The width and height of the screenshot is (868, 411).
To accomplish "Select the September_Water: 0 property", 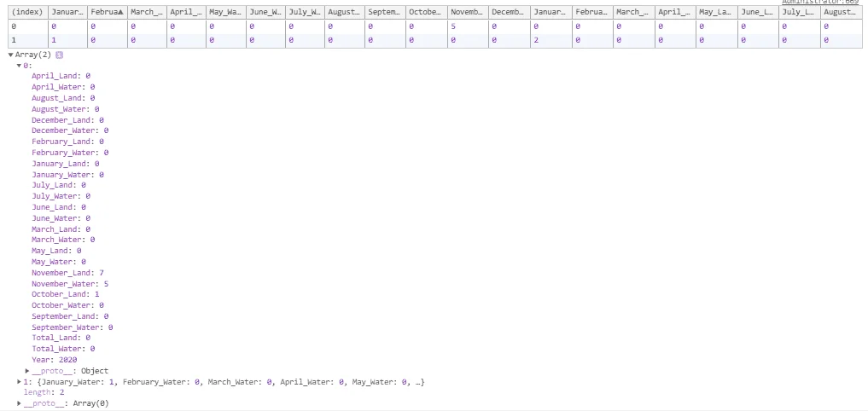I will pyautogui.click(x=72, y=327).
